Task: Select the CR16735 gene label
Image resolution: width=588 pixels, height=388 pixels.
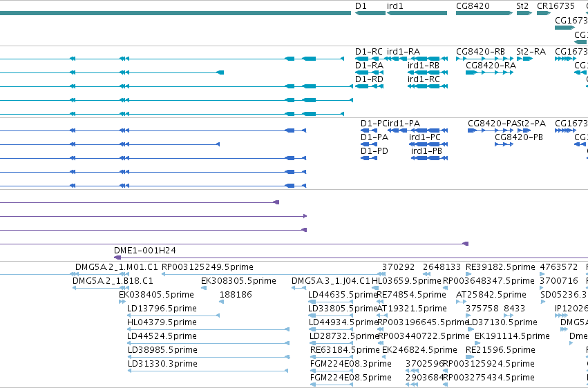Action: 556,6
